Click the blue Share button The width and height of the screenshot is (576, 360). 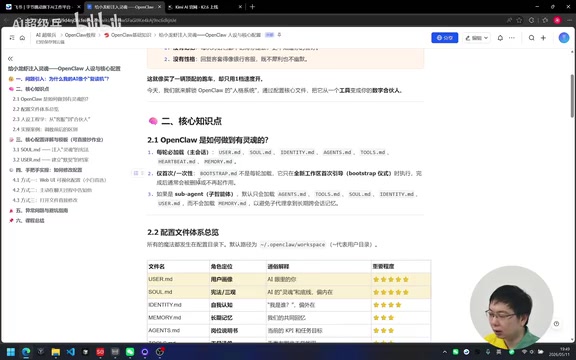444,38
